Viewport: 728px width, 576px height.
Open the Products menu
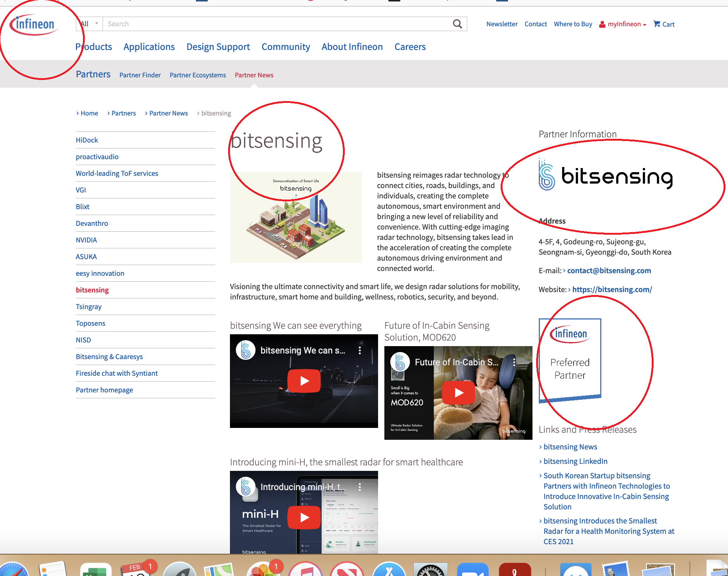pos(94,47)
